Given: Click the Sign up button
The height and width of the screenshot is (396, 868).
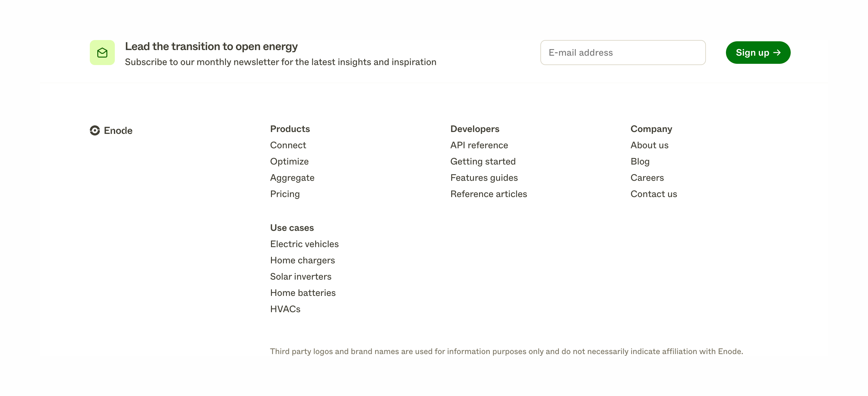Looking at the screenshot, I should click(x=758, y=53).
